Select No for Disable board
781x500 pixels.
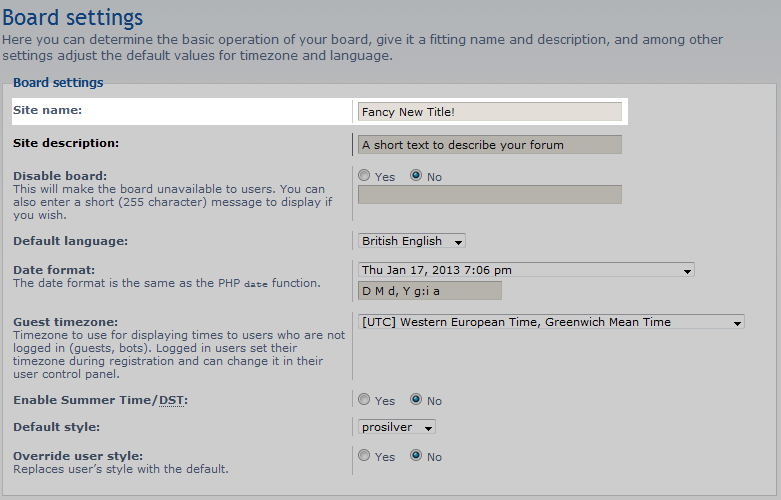point(416,176)
